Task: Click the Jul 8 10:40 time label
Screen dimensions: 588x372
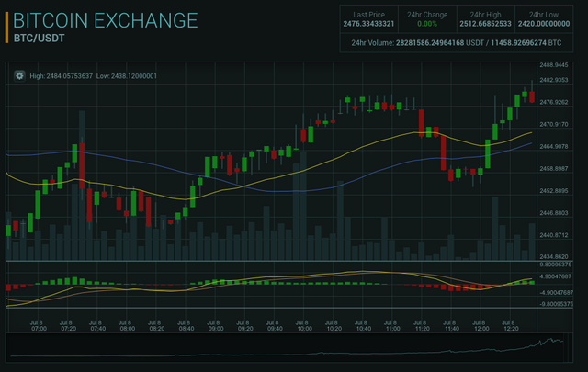Action: [363, 325]
